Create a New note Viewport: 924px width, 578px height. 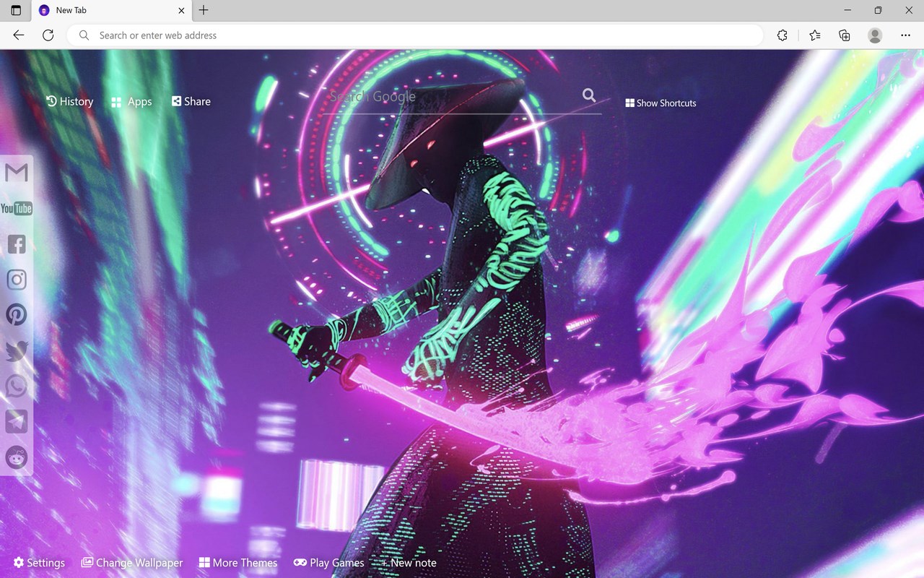coord(409,563)
